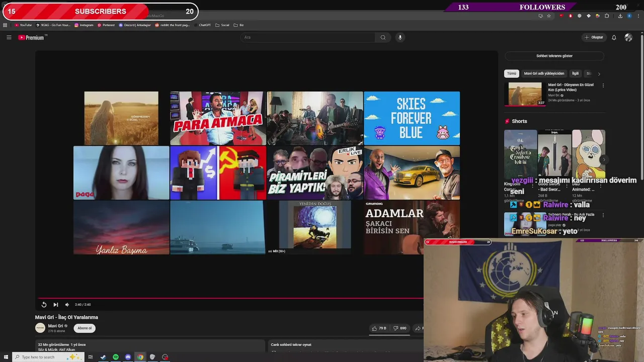Open the Minecraft communist flag thumbnail
This screenshot has height=362, width=644.
coord(218,173)
